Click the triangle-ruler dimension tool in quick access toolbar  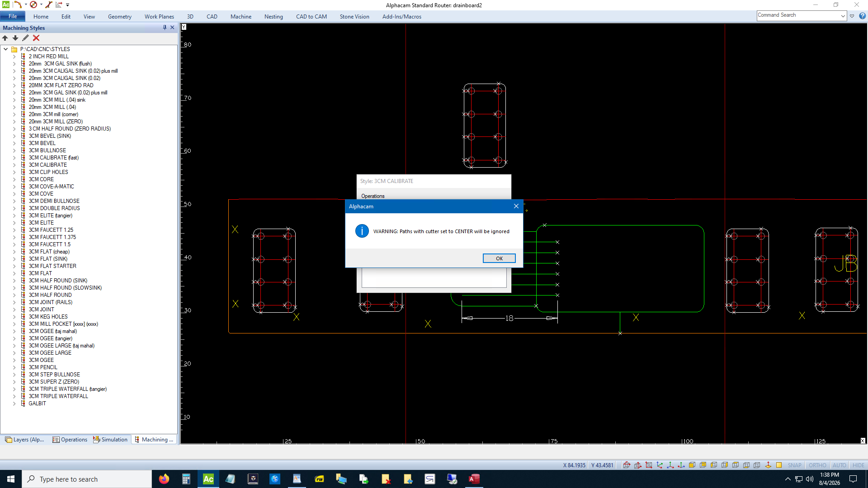(x=59, y=5)
